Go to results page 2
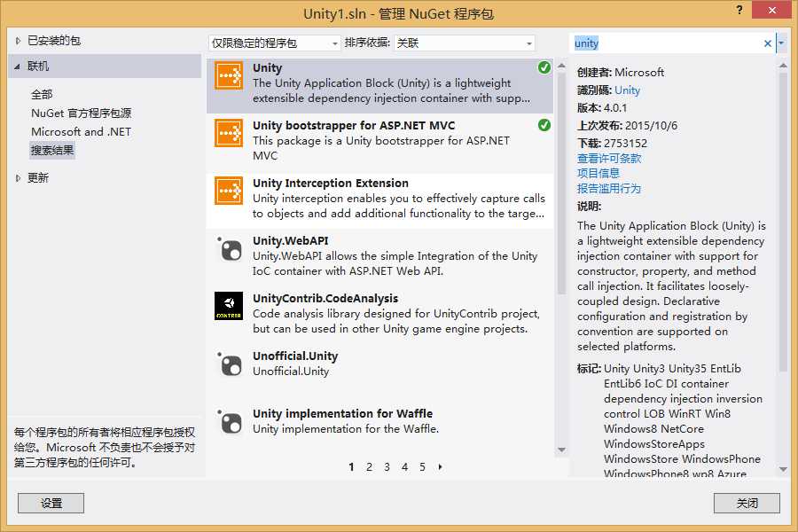 (x=369, y=467)
